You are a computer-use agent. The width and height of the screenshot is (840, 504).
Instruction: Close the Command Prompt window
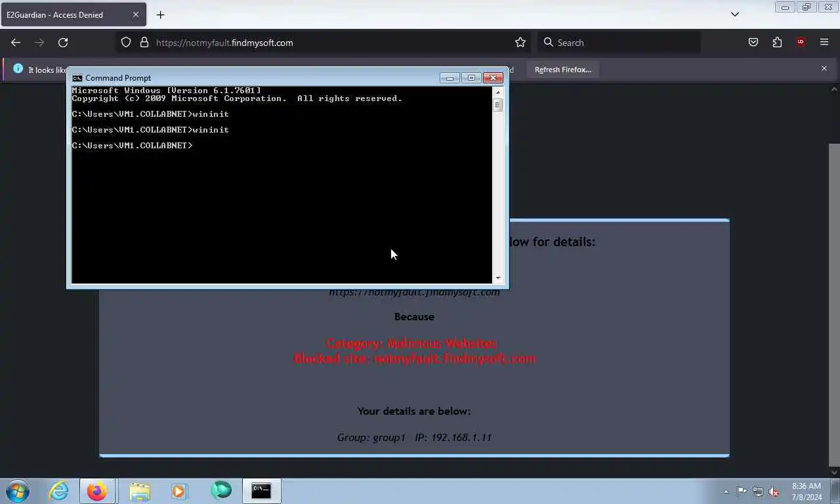pos(493,78)
